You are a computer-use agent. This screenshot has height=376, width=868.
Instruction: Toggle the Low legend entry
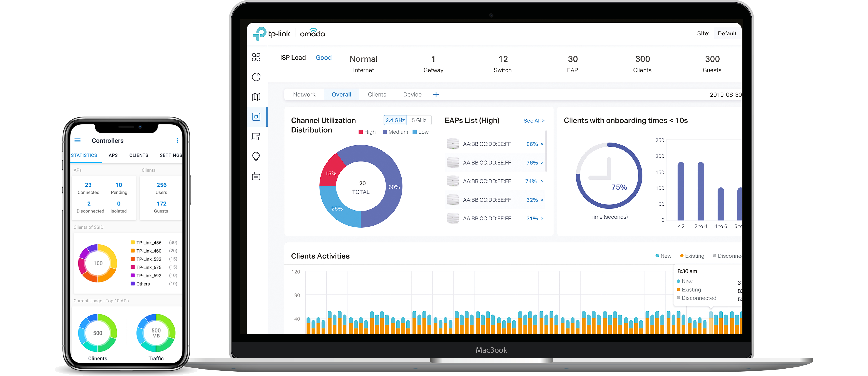(421, 132)
